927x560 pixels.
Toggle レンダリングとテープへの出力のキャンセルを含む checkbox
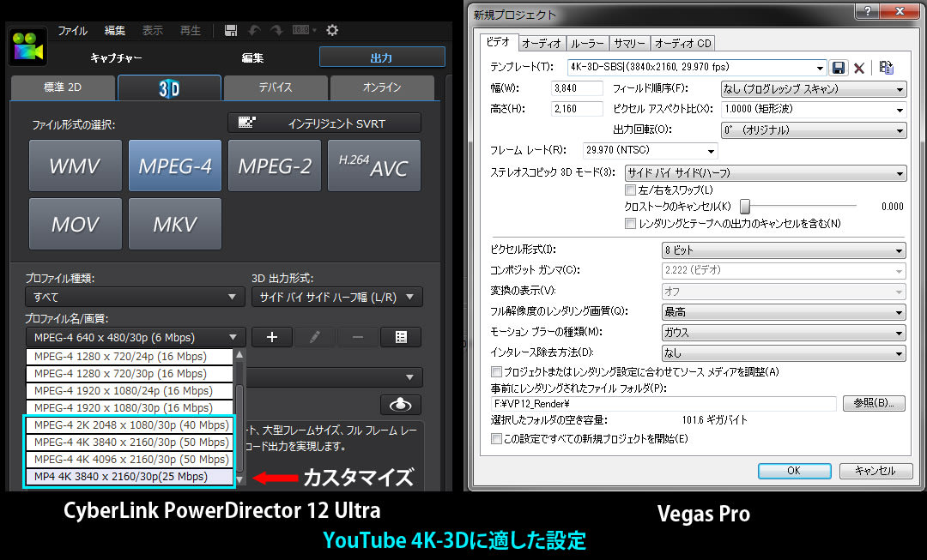point(631,223)
